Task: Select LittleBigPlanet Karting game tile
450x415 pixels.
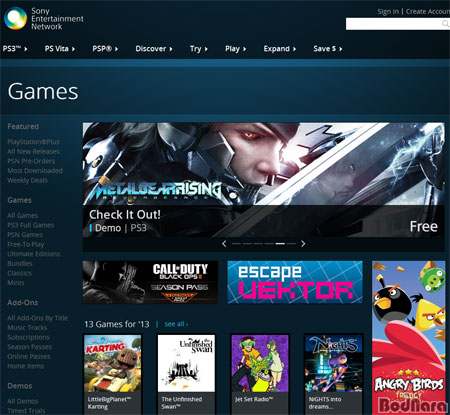Action: pyautogui.click(x=113, y=374)
